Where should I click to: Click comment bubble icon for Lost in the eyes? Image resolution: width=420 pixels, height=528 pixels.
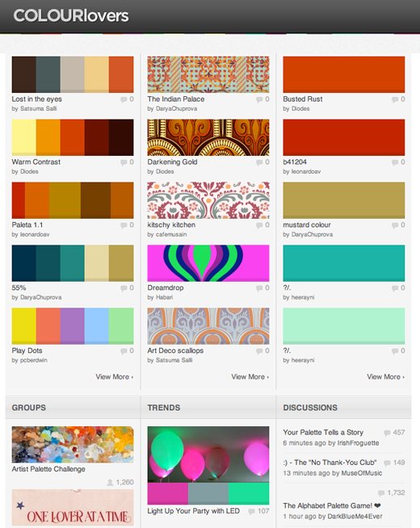tap(124, 99)
